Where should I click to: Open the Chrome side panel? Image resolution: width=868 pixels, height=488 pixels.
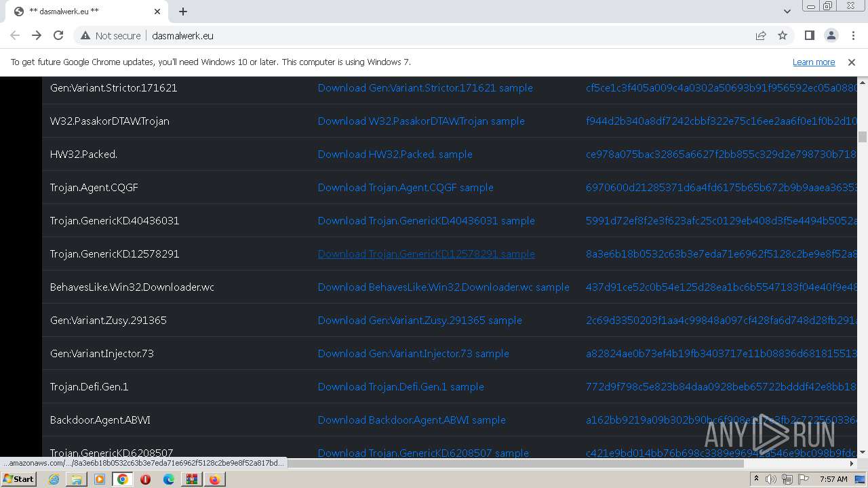click(x=809, y=35)
